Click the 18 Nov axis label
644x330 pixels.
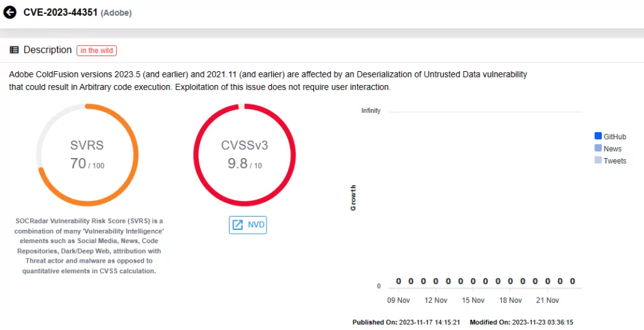pos(511,300)
